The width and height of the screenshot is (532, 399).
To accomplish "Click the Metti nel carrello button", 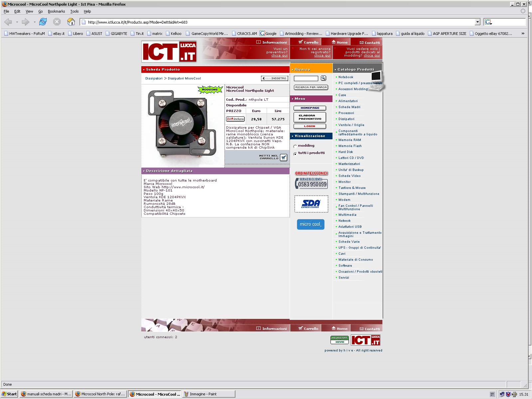I will 273,157.
